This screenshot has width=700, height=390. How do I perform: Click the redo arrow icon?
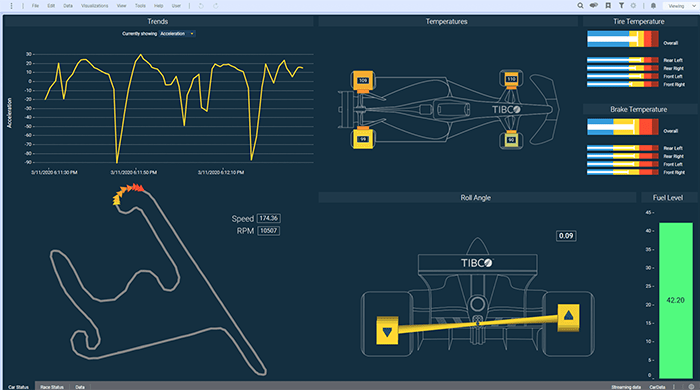pyautogui.click(x=216, y=6)
